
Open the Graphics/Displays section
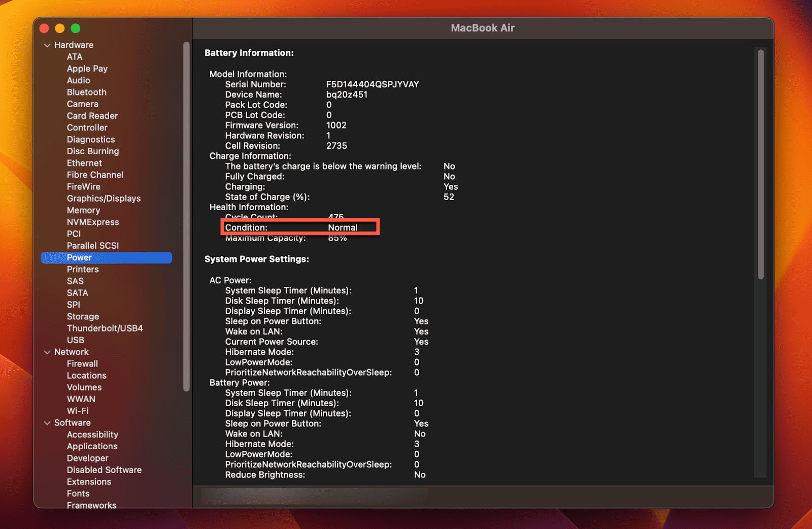(104, 198)
